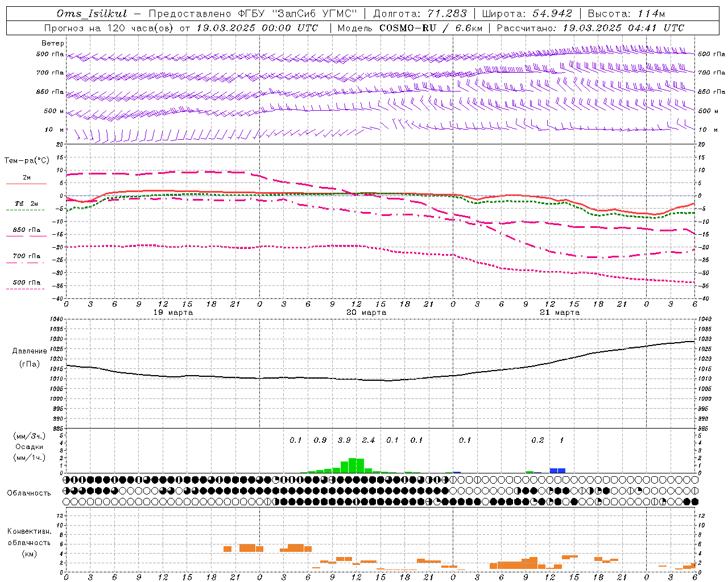Click the left '10 м' wind level label

tap(55, 130)
